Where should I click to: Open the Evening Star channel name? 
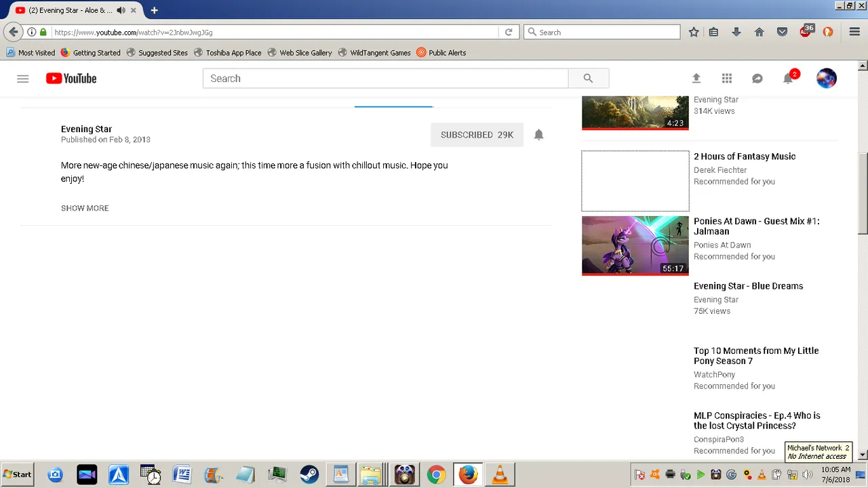pyautogui.click(x=86, y=129)
